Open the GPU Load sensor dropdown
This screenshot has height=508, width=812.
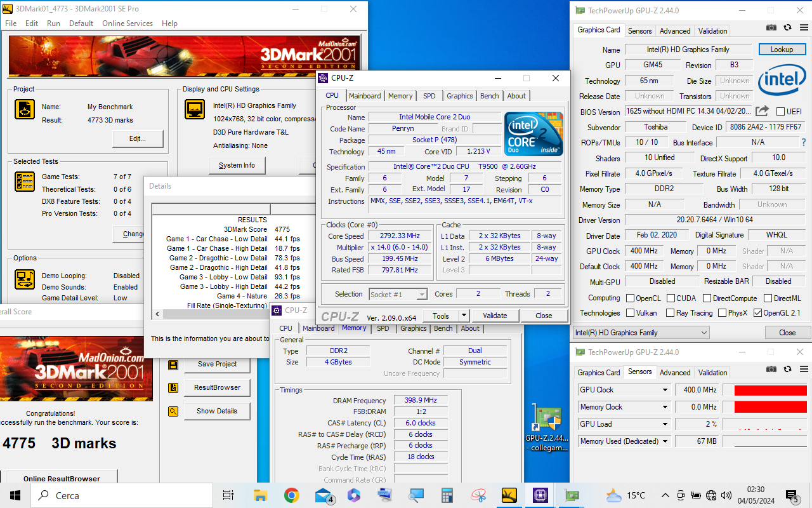click(665, 424)
